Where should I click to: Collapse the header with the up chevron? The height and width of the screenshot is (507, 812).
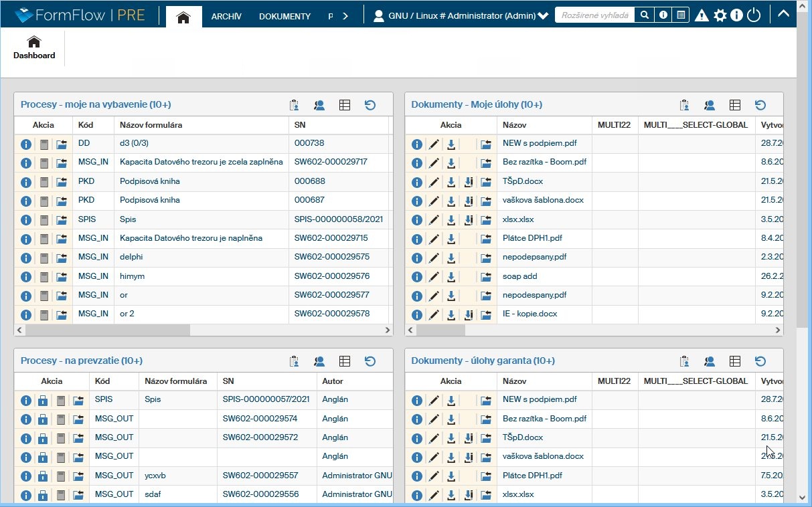(x=783, y=14)
